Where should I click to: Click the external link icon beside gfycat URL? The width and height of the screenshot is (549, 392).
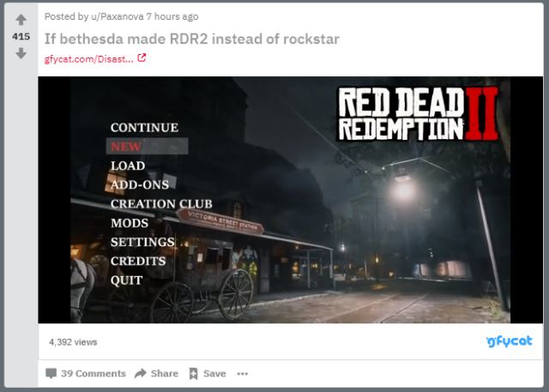tap(142, 58)
